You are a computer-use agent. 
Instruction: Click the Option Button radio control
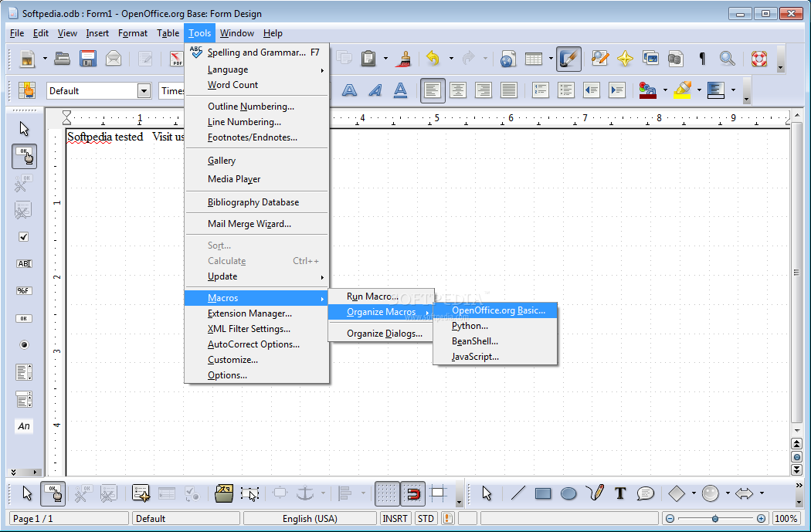tap(24, 345)
